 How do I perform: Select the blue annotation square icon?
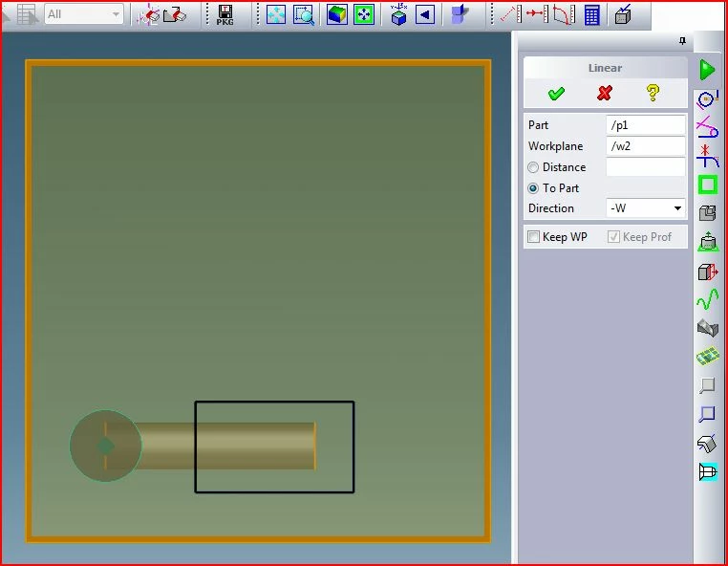pos(707,414)
